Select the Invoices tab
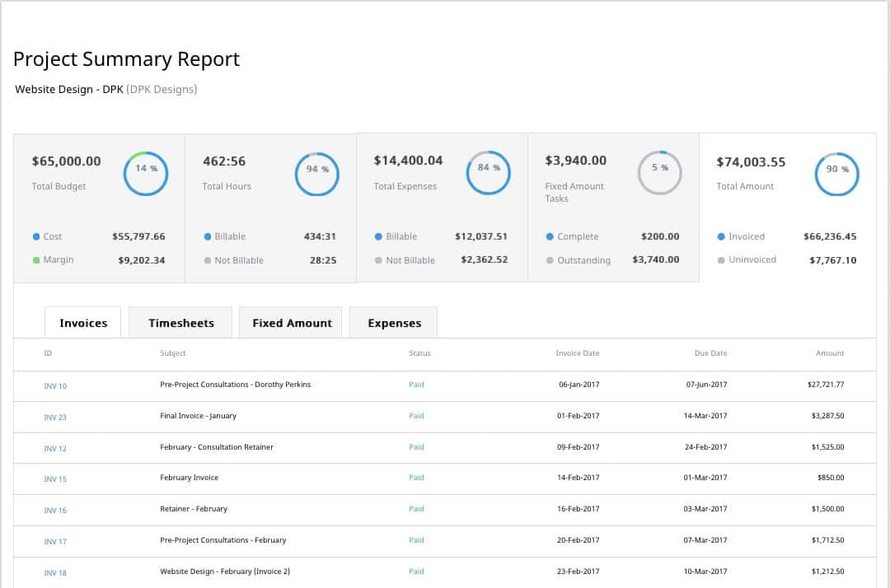Screen dimensions: 890x588 point(83,323)
